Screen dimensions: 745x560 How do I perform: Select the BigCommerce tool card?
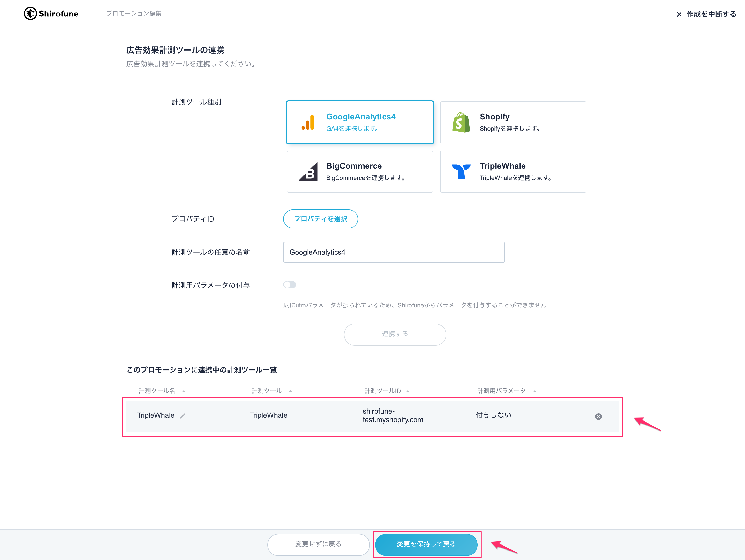[360, 172]
